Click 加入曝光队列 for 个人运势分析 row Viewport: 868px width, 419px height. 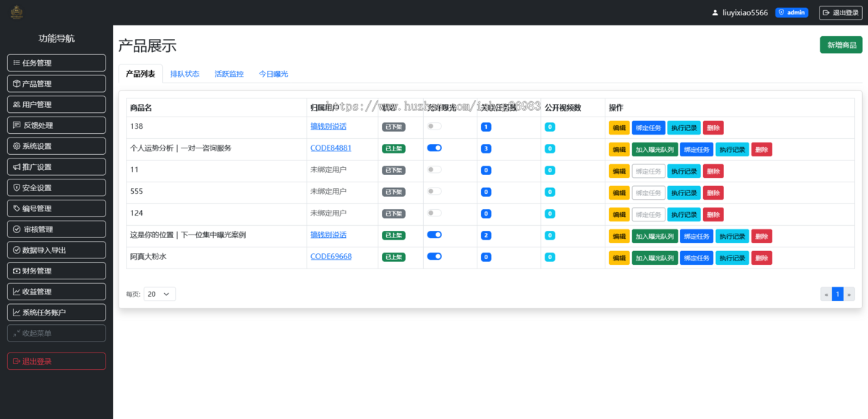[x=655, y=149]
